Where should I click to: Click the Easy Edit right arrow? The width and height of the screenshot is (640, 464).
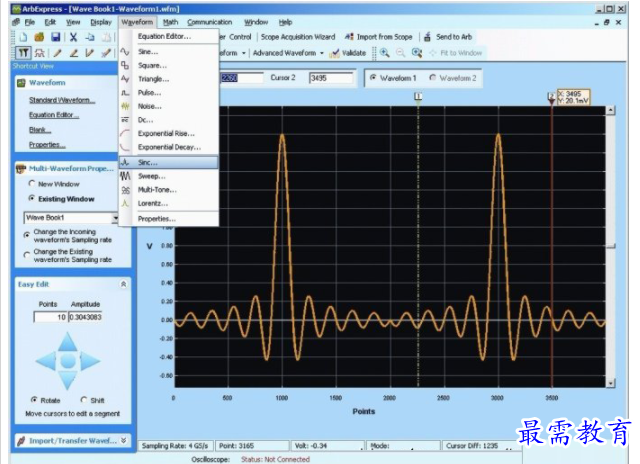click(90, 361)
